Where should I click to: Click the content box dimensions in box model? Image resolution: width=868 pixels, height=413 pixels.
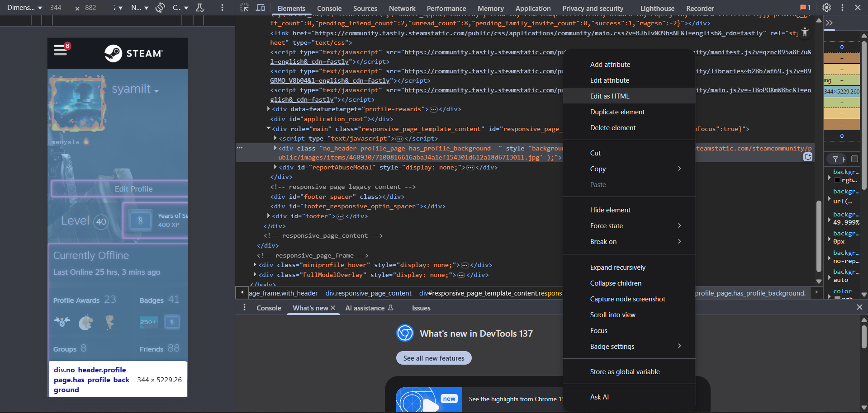(x=841, y=91)
